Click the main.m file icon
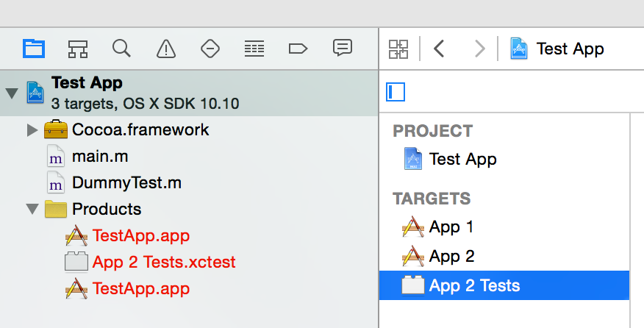The height and width of the screenshot is (328, 644). 55,156
